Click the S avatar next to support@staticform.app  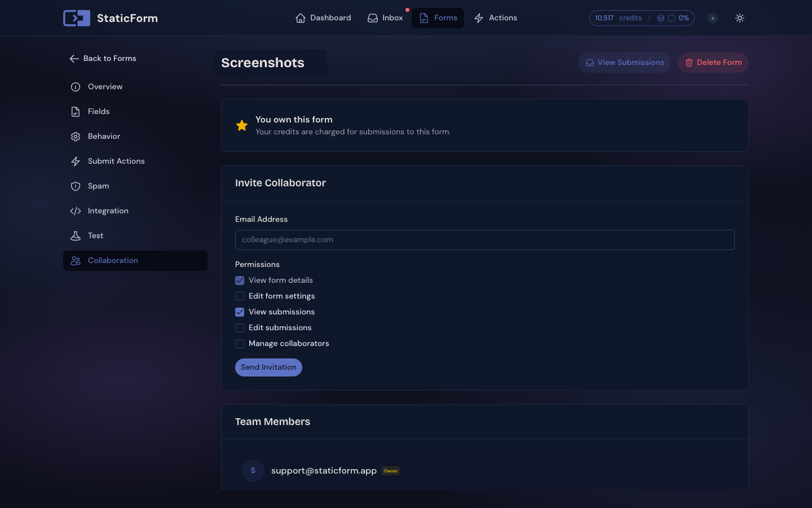coord(253,470)
